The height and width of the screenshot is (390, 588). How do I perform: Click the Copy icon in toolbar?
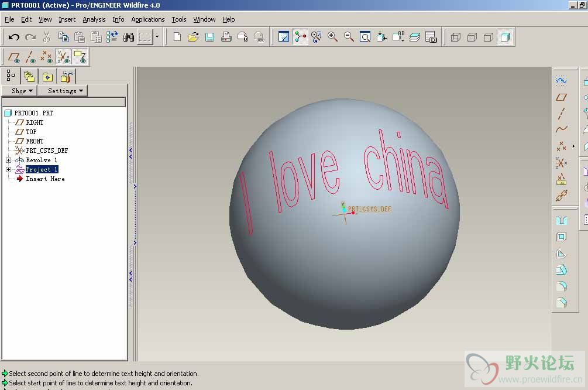click(63, 37)
